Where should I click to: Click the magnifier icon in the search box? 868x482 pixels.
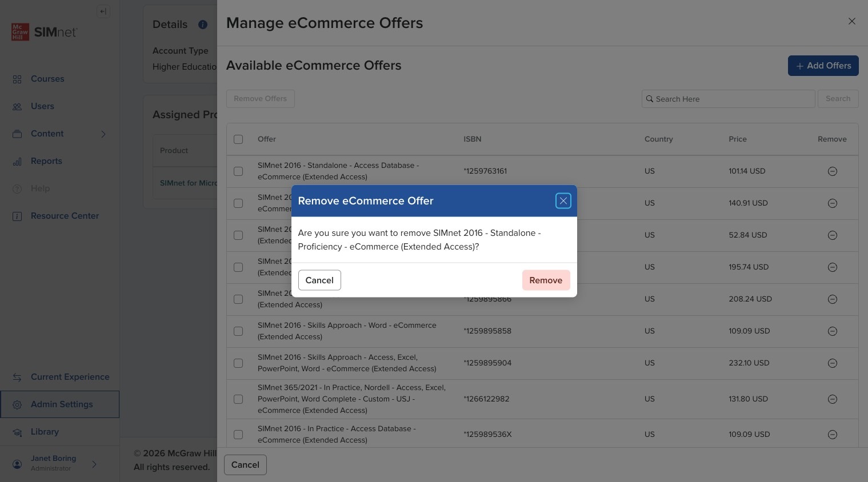click(x=650, y=99)
